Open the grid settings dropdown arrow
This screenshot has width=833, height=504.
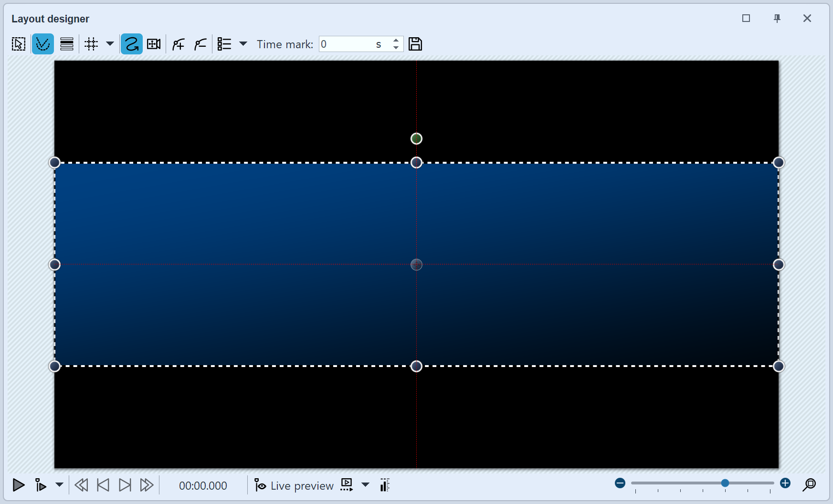point(110,44)
